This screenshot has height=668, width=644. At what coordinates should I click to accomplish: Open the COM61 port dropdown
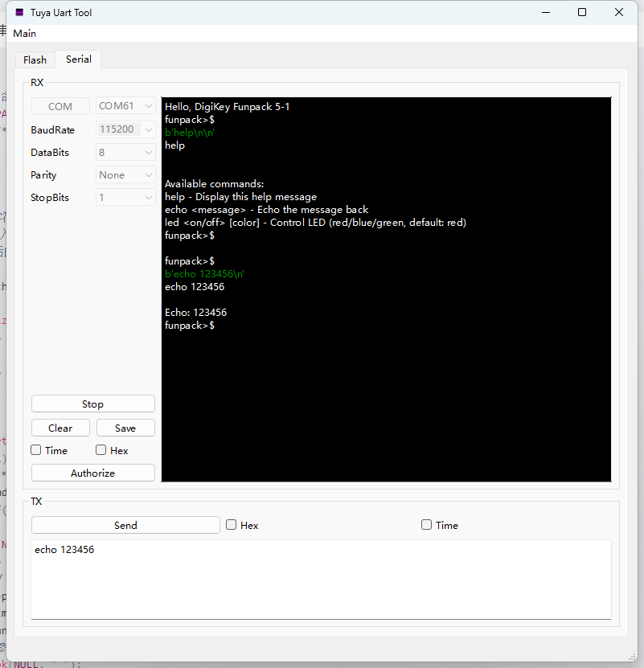(x=125, y=106)
